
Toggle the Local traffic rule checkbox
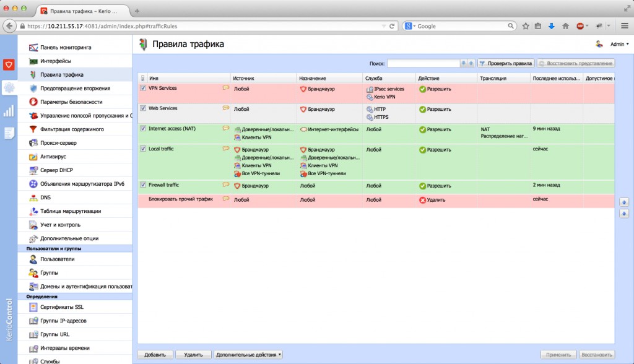click(x=143, y=149)
